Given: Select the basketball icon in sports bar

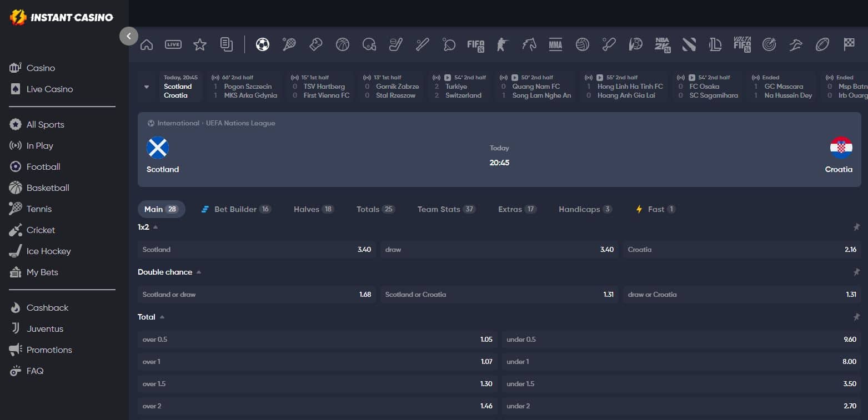Looking at the screenshot, I should click(343, 44).
